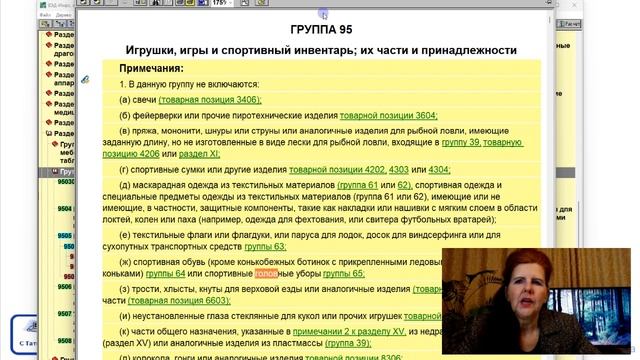The width and height of the screenshot is (640, 360).
Task: Follow the группа 61 link in note (д)
Action: (x=358, y=185)
